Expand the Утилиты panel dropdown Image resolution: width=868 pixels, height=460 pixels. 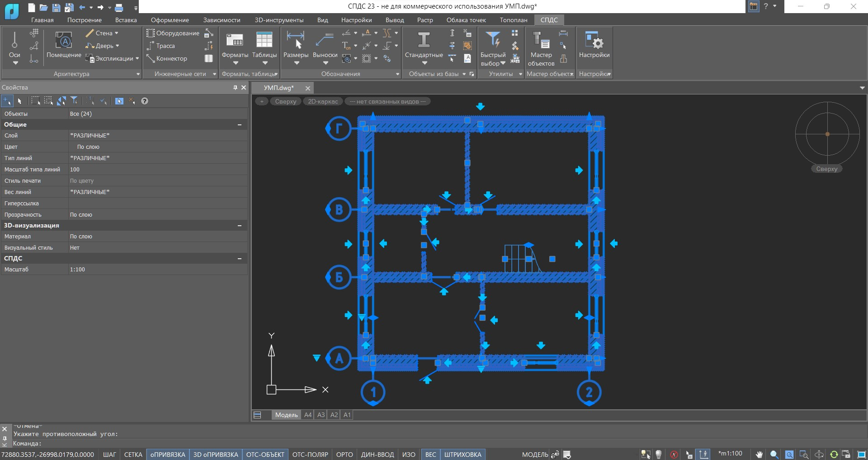(x=520, y=74)
